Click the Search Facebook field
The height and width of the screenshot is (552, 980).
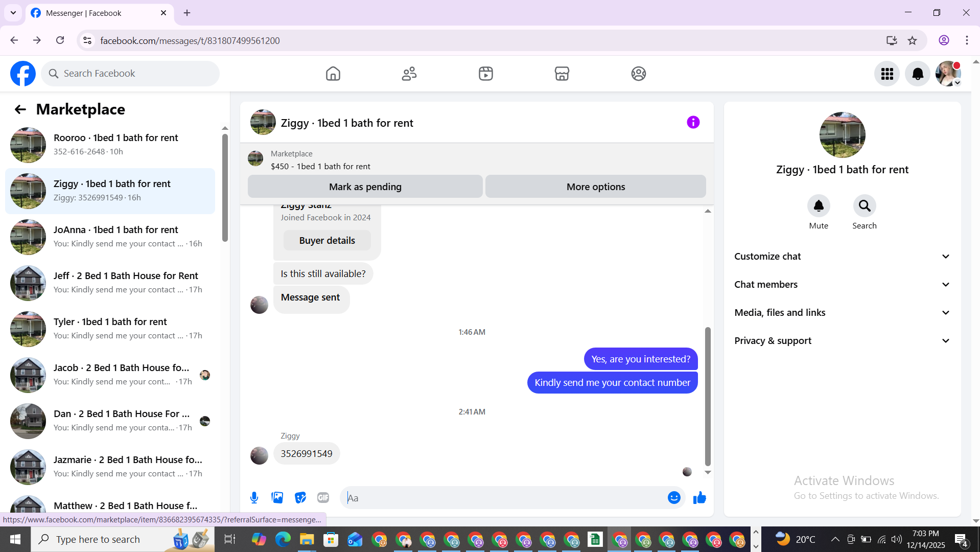130,74
